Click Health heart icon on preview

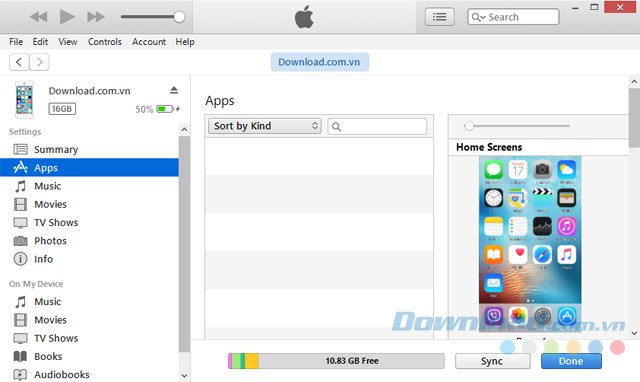(x=518, y=255)
